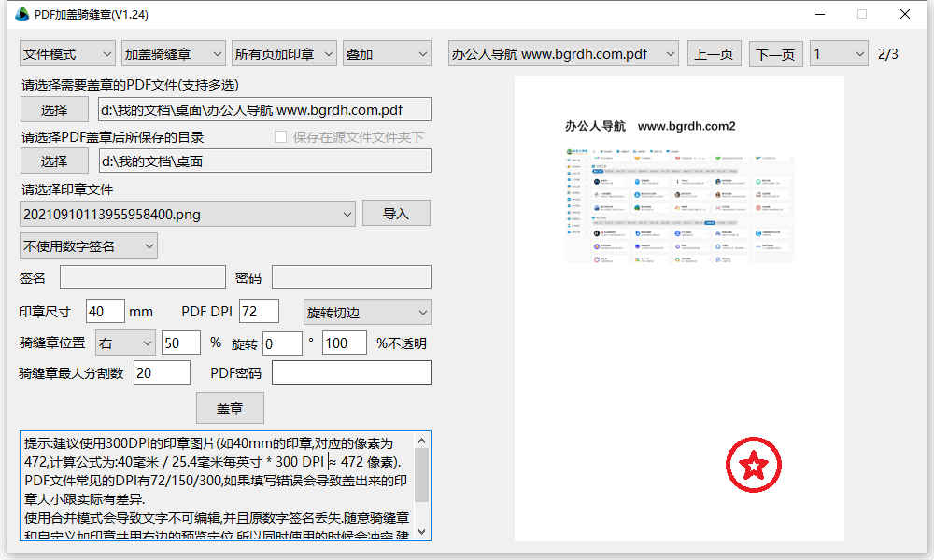Click 下一页 to go to next page
Screen dimensions: 934x560
pos(776,54)
